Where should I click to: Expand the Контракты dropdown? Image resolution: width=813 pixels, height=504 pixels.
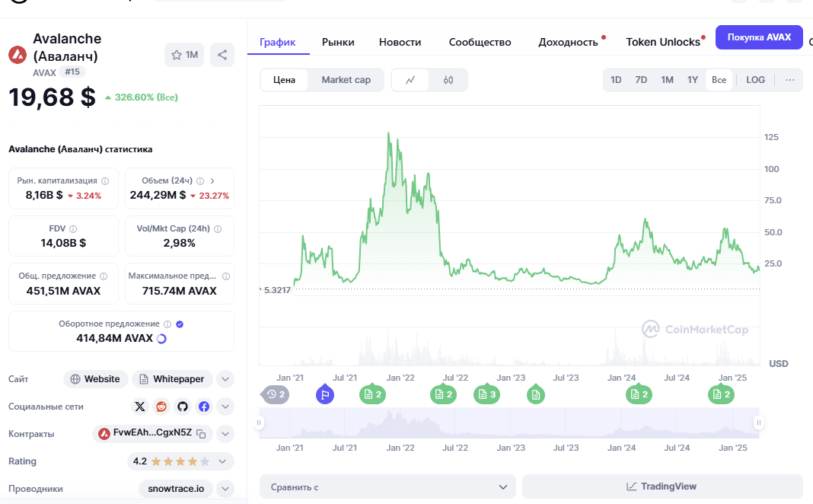click(x=225, y=434)
